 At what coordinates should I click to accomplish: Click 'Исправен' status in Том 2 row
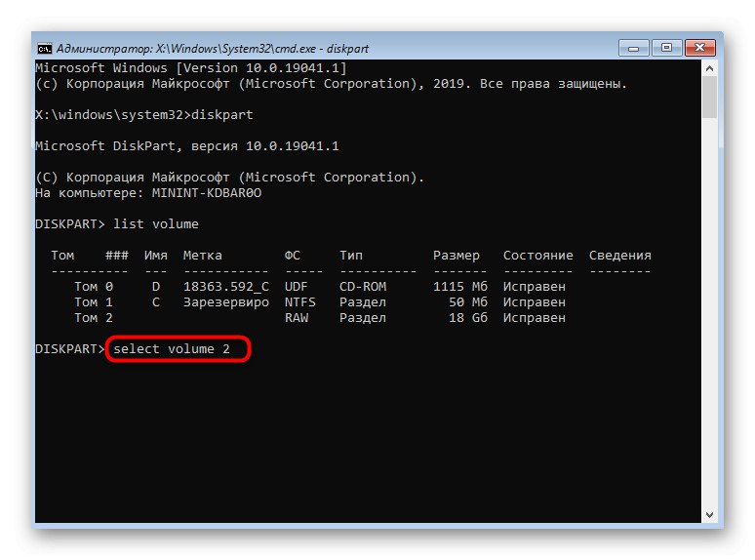click(x=535, y=318)
